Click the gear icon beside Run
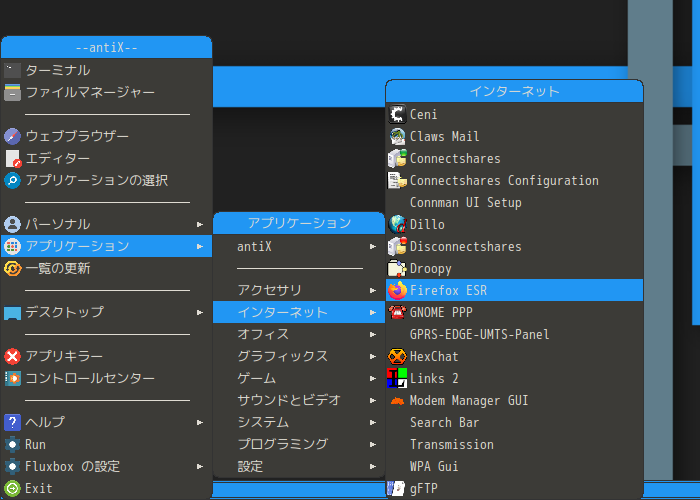 click(12, 445)
